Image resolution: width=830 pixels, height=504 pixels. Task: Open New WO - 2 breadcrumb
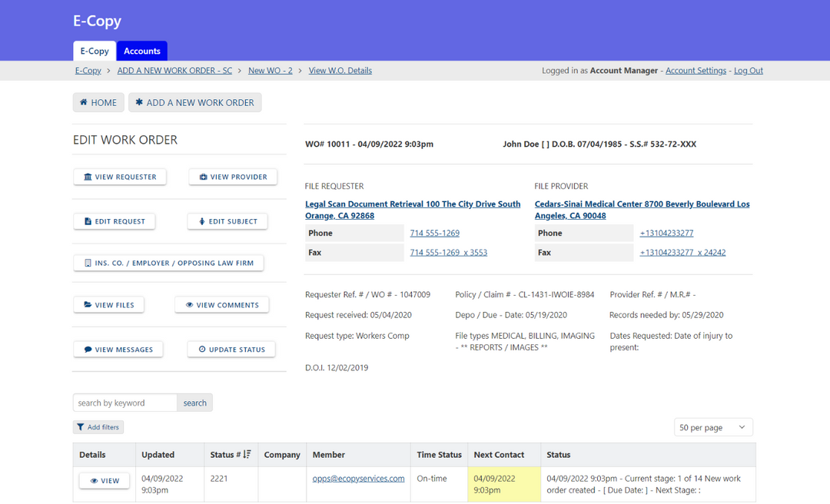[271, 71]
